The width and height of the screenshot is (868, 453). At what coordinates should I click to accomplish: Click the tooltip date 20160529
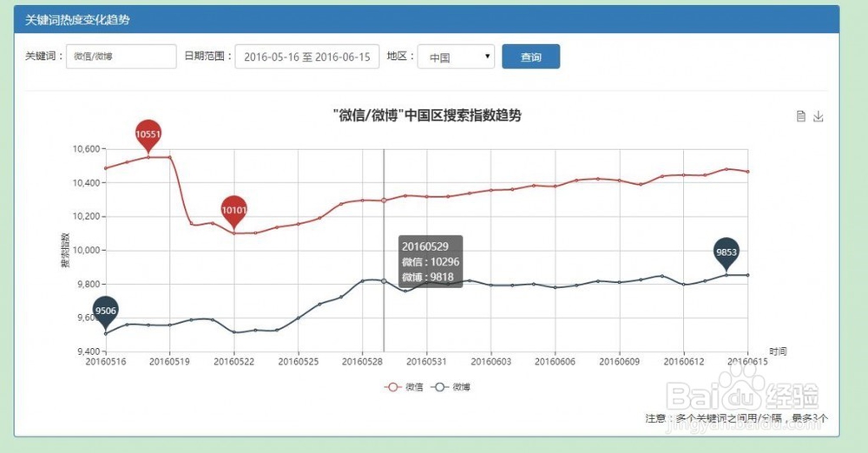(425, 246)
